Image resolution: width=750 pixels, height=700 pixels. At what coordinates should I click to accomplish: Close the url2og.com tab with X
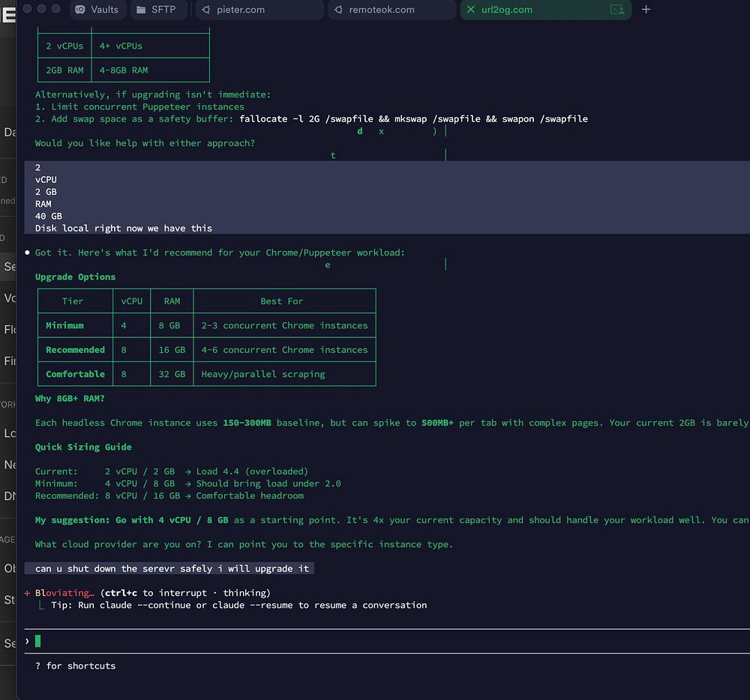tap(471, 10)
